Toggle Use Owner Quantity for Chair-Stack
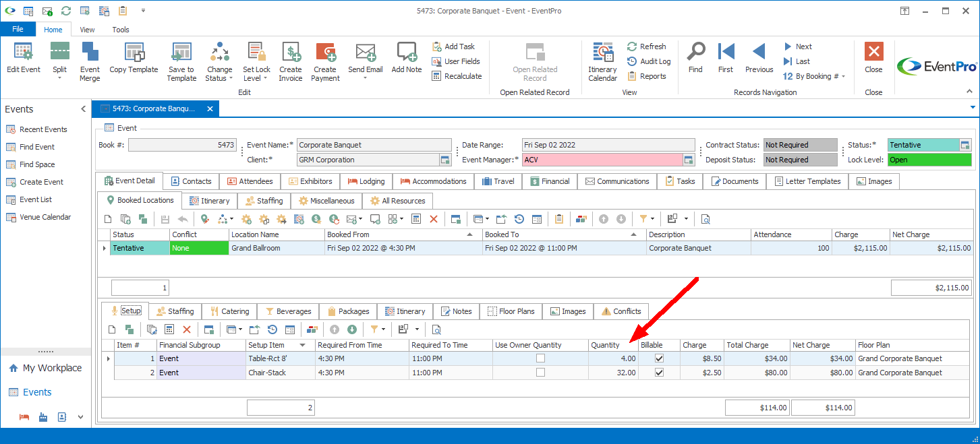This screenshot has height=444, width=980. (540, 373)
